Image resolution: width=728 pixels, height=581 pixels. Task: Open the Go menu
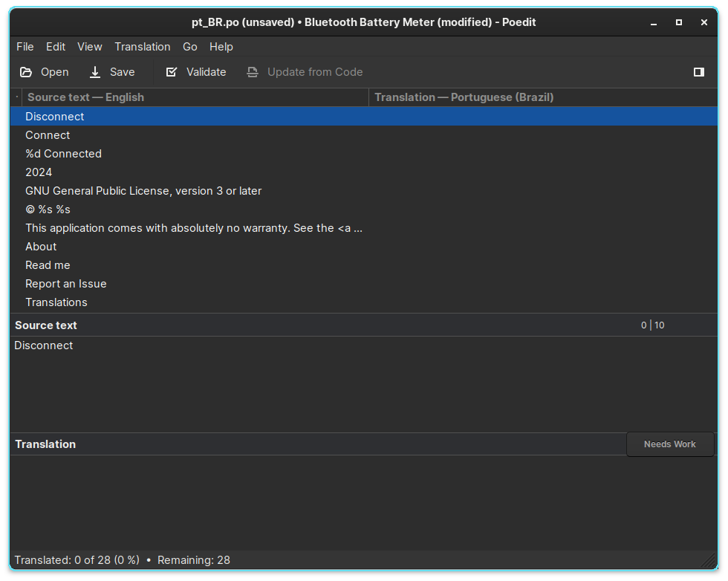point(190,47)
